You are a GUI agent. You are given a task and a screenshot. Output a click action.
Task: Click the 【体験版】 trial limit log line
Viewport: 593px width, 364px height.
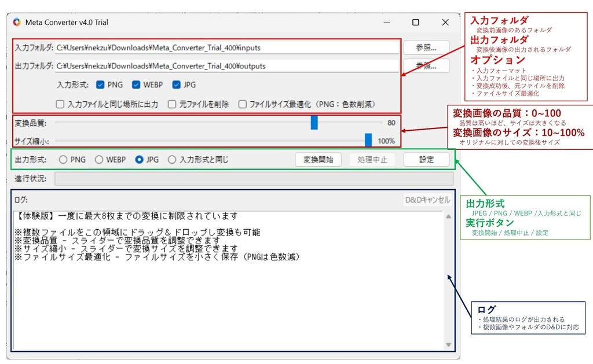click(126, 216)
